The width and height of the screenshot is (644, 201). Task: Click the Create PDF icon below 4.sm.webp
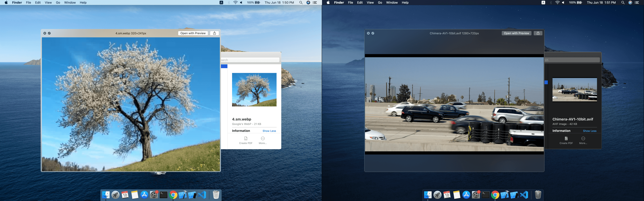[x=246, y=138]
